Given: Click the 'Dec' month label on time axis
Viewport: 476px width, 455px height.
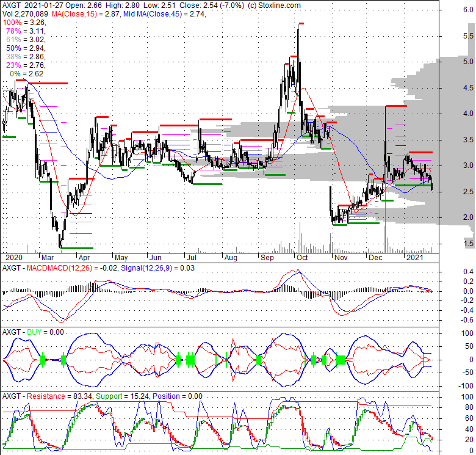Looking at the screenshot, I should [x=375, y=258].
